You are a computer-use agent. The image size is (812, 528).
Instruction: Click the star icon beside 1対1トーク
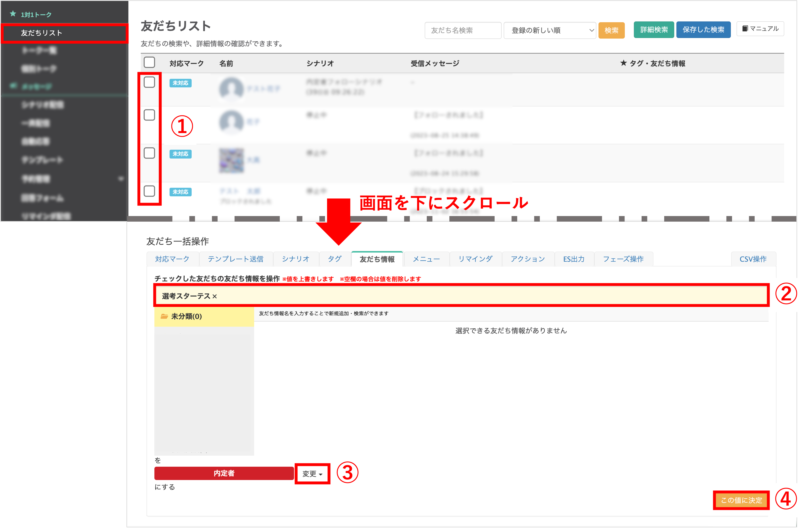tap(13, 14)
